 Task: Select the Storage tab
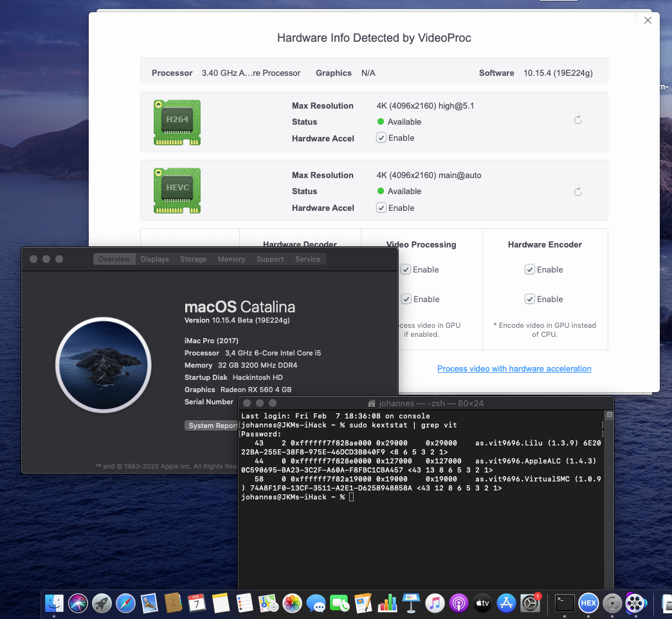[193, 259]
